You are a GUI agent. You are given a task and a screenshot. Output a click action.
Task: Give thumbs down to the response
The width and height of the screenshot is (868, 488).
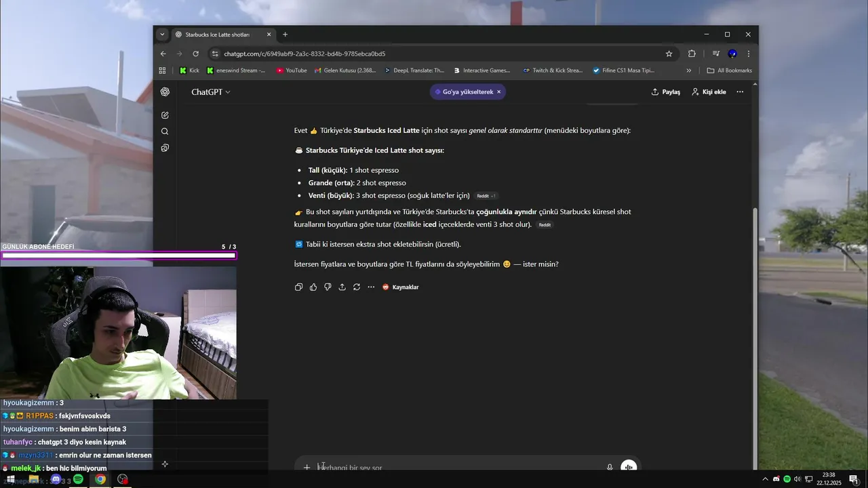(x=328, y=287)
